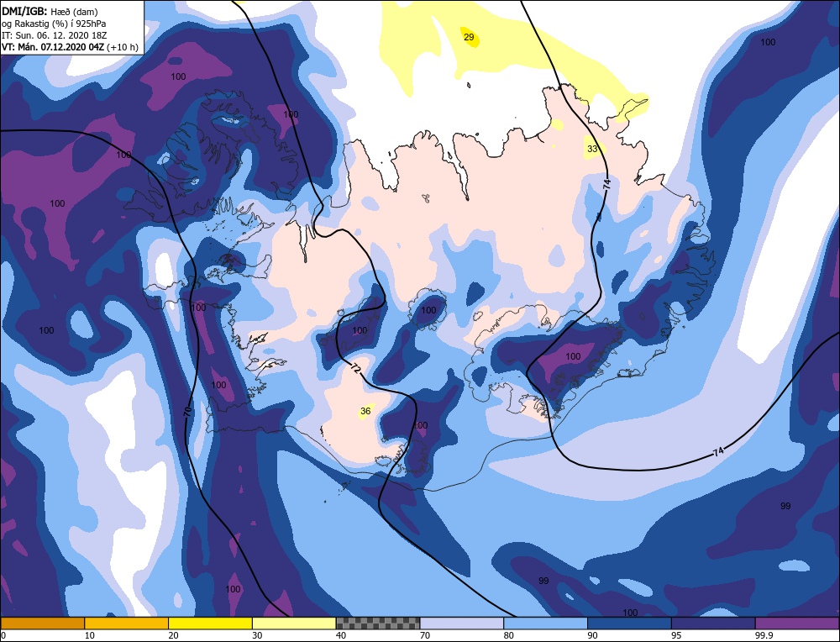Click the dark orange 0–10 legend swatch
This screenshot has width=840, height=642.
(42, 624)
